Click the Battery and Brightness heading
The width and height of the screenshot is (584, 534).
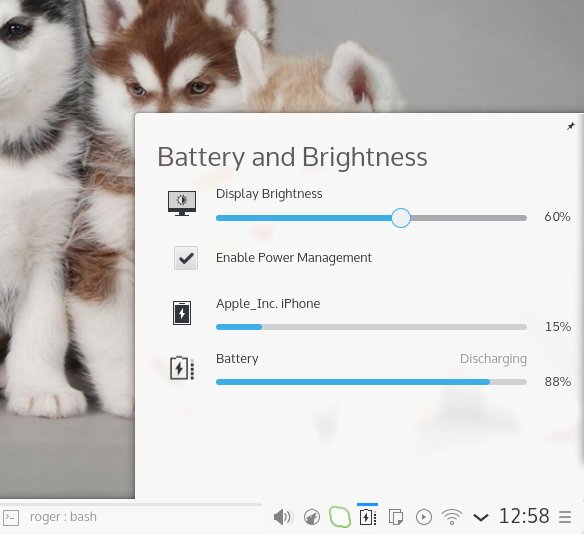tap(292, 157)
